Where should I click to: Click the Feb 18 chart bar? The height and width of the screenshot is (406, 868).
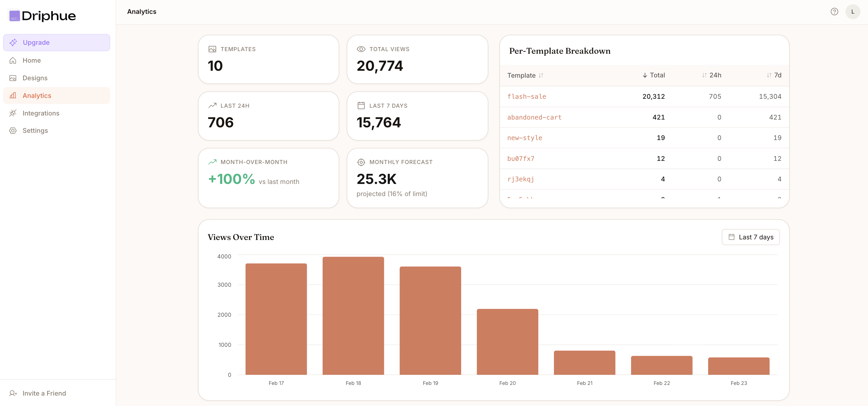click(353, 316)
